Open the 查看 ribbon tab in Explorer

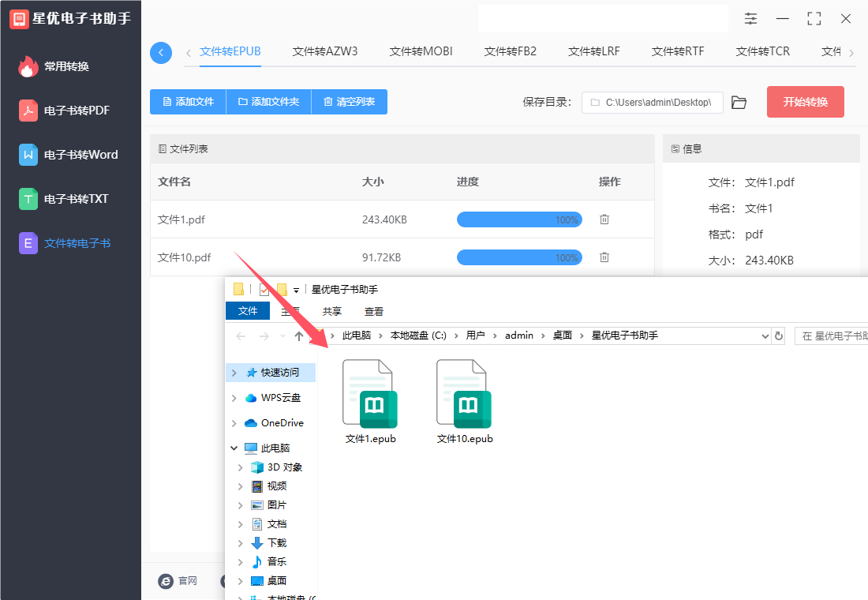[x=374, y=311]
